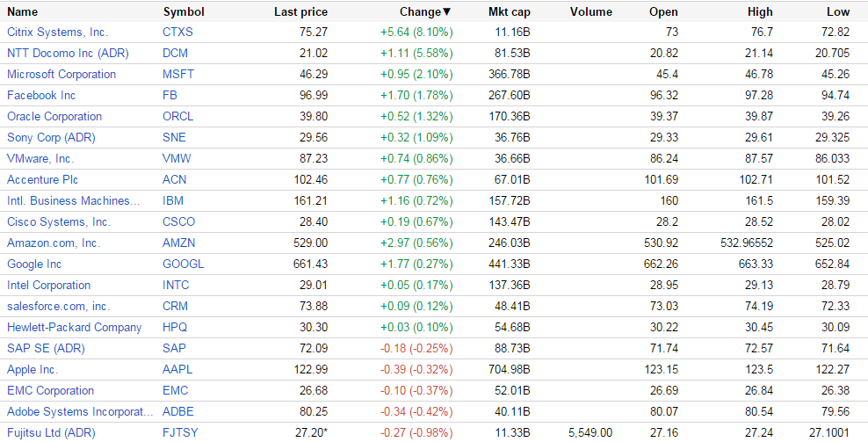Click the FJTSY ticker symbol
The height and width of the screenshot is (442, 868).
coord(181,432)
